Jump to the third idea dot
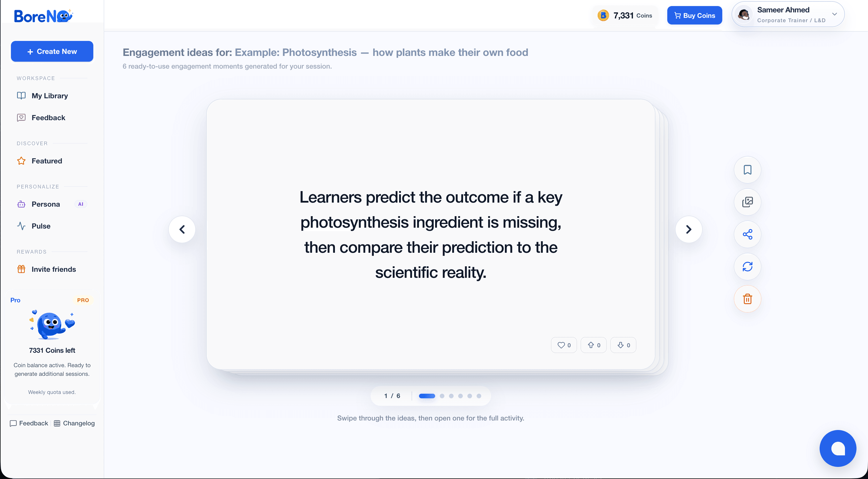Screen dimensions: 868x479 click(x=451, y=396)
